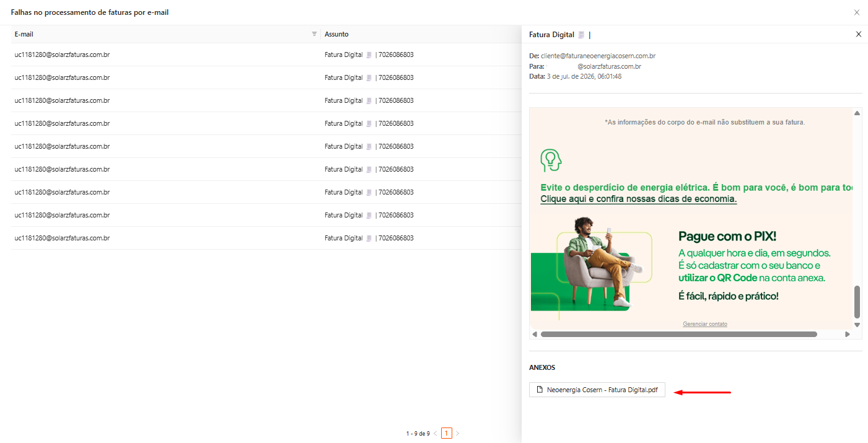Screen dimensions: 868x443
Task: Open the filter on the E-mail column
Action: 314,34
